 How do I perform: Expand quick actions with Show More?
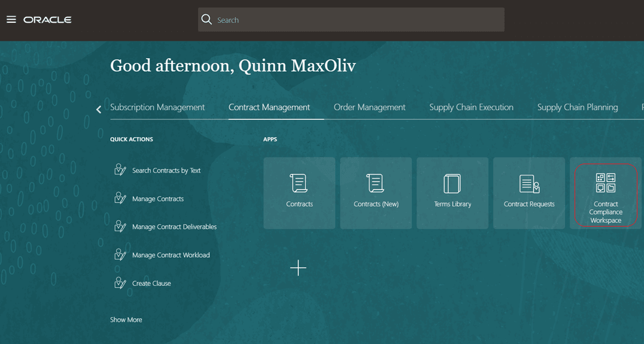click(x=126, y=319)
